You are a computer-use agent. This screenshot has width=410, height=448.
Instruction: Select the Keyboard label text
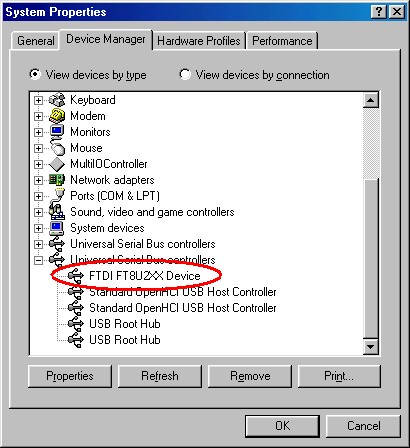(93, 100)
